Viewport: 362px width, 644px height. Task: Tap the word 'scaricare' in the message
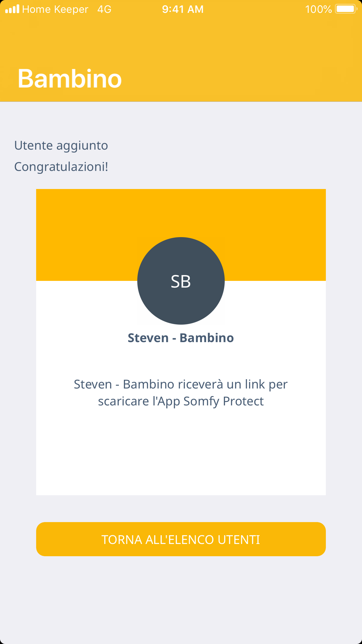click(x=123, y=401)
